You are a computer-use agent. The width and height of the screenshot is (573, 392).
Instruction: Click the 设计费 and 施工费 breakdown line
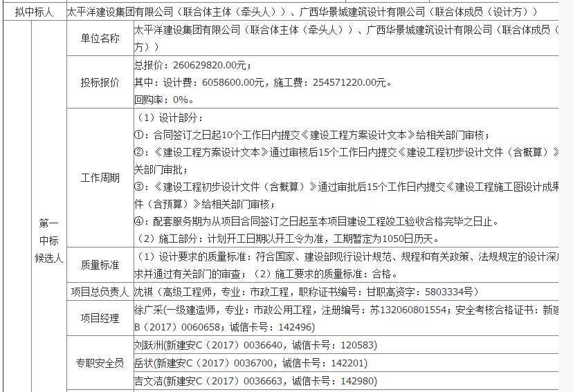pyautogui.click(x=263, y=82)
